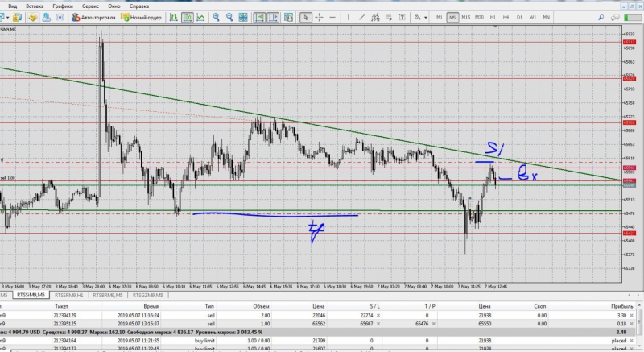Set timeframe to M1
The height and width of the screenshot is (352, 644).
point(439,17)
